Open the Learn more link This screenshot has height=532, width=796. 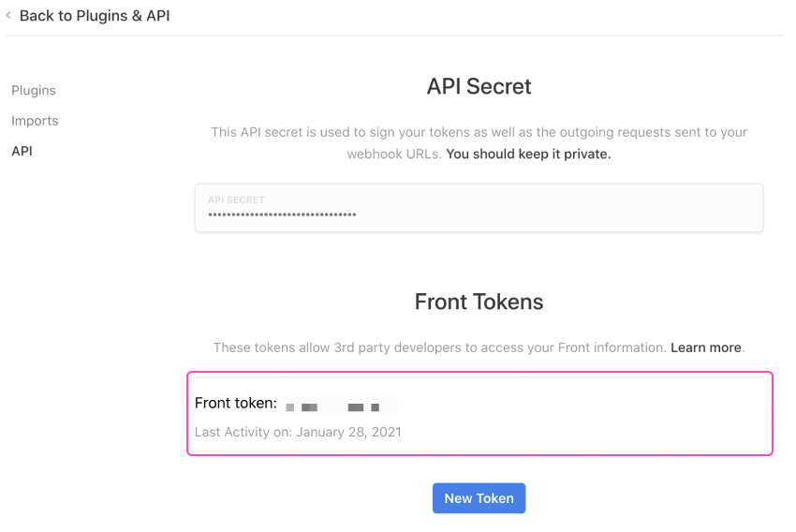[x=705, y=347]
